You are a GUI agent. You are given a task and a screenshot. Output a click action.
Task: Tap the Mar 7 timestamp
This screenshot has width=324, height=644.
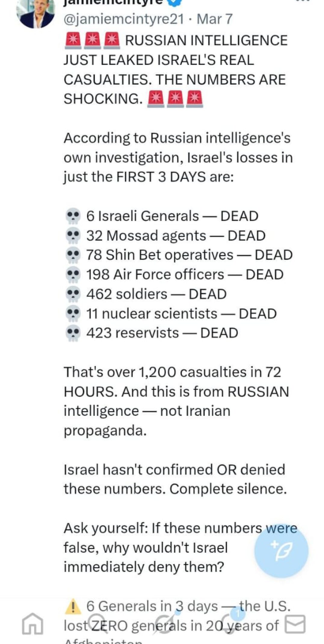214,19
